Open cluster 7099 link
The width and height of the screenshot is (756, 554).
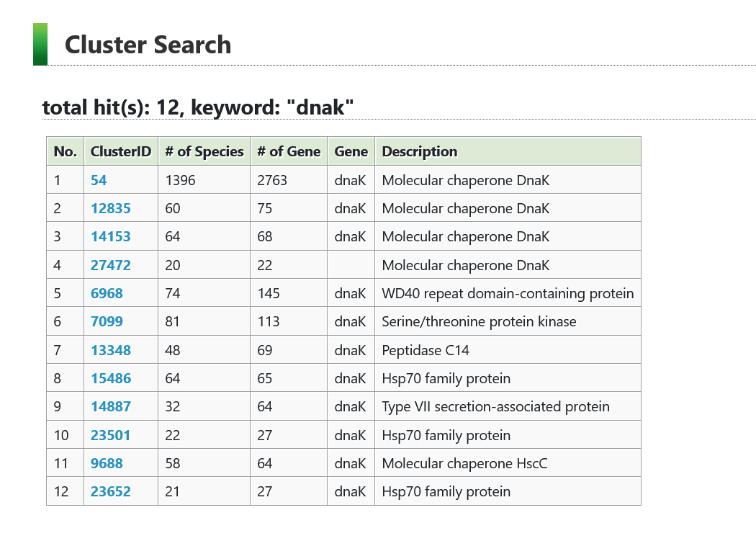107,321
